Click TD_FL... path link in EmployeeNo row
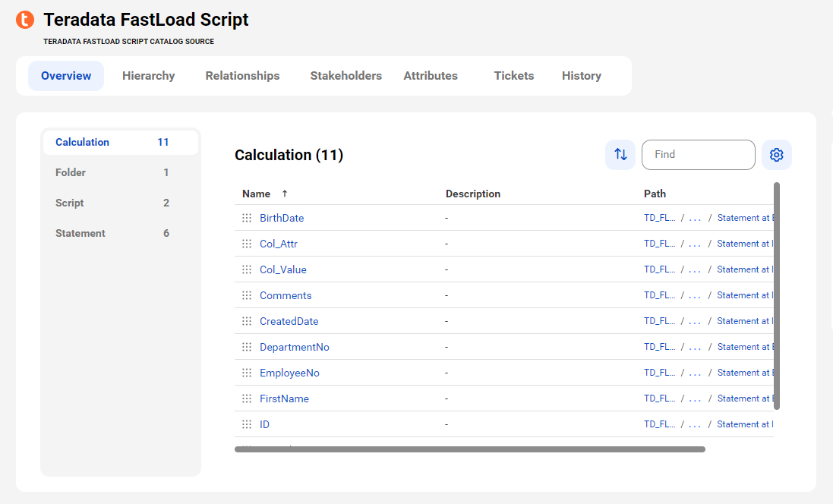This screenshot has width=833, height=504. 659,373
